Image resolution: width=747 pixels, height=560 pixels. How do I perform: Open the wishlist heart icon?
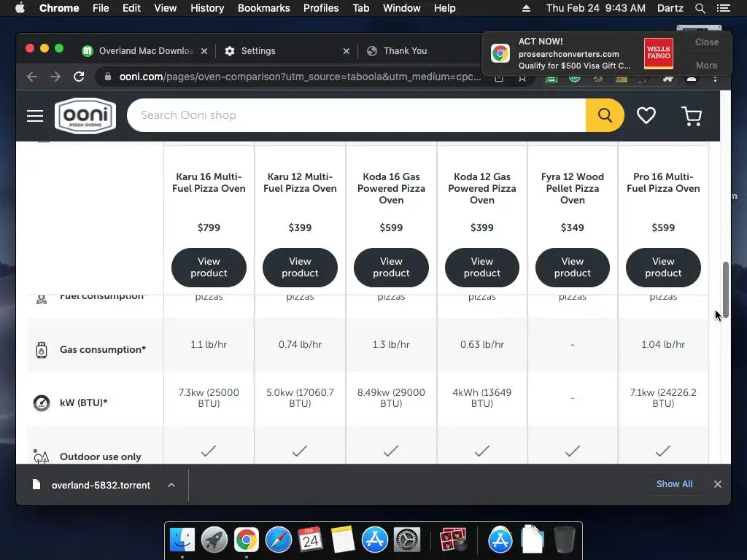click(646, 115)
